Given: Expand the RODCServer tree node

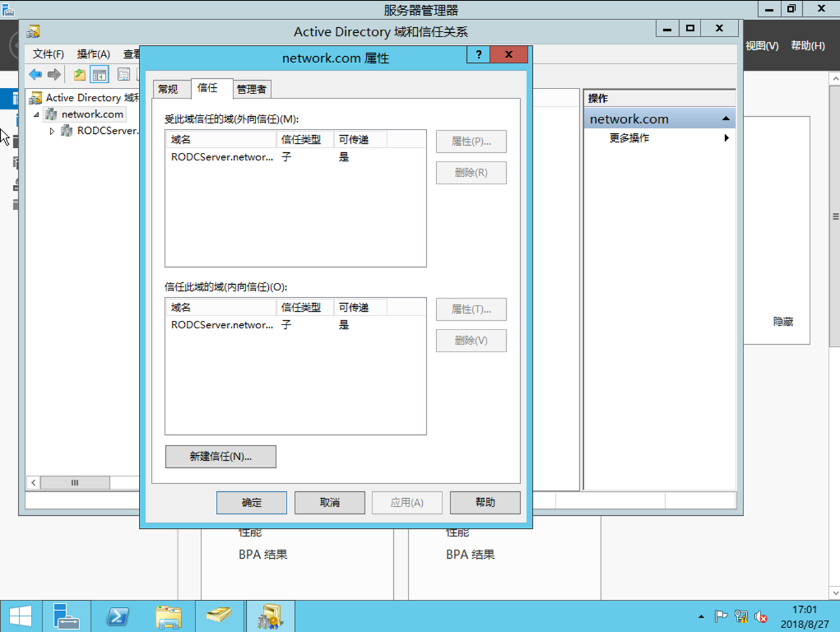Looking at the screenshot, I should pos(52,131).
